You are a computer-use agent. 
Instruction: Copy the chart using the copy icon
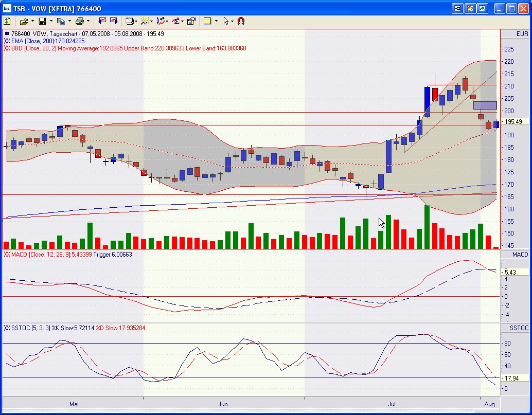pos(61,22)
